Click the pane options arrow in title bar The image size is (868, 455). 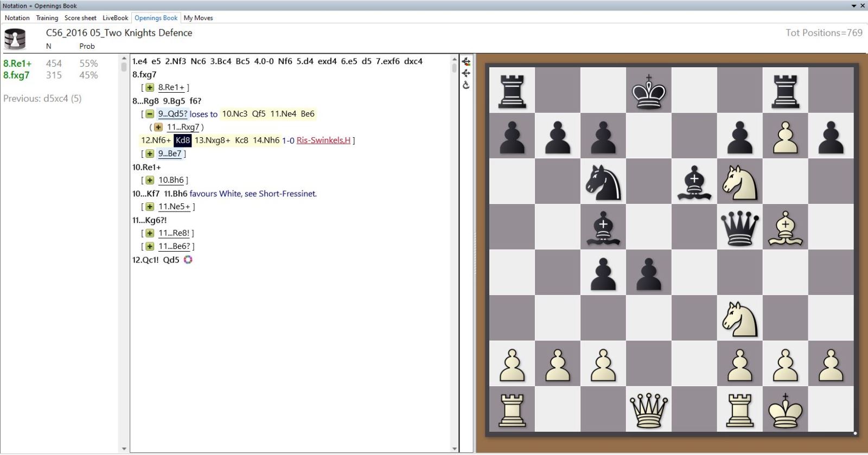[x=854, y=6]
